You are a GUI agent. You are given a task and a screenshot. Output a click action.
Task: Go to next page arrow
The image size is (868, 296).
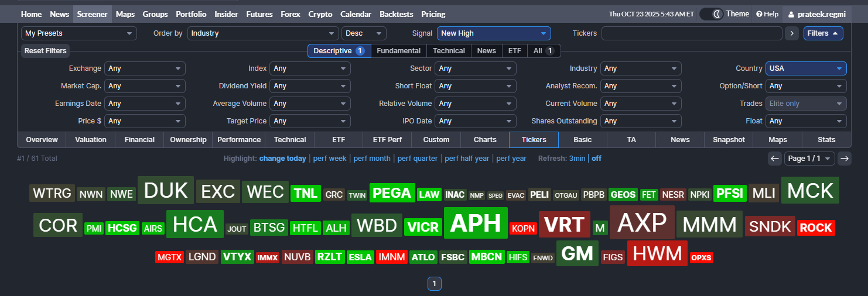point(845,159)
